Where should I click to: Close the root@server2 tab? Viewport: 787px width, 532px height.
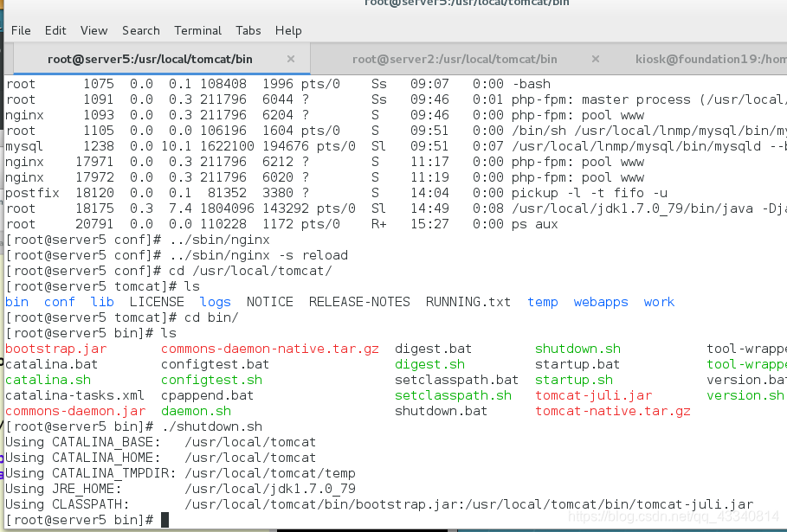coord(596,59)
